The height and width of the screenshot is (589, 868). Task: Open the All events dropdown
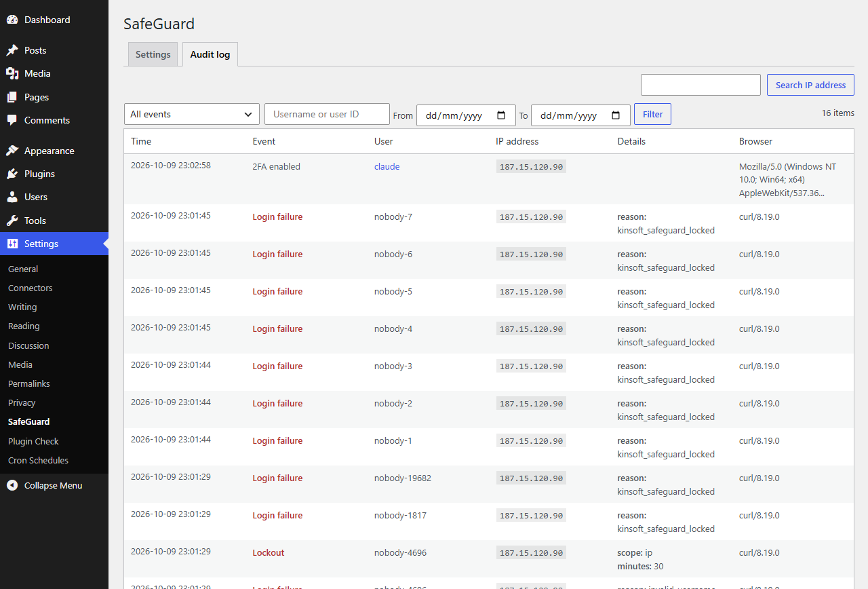point(192,114)
